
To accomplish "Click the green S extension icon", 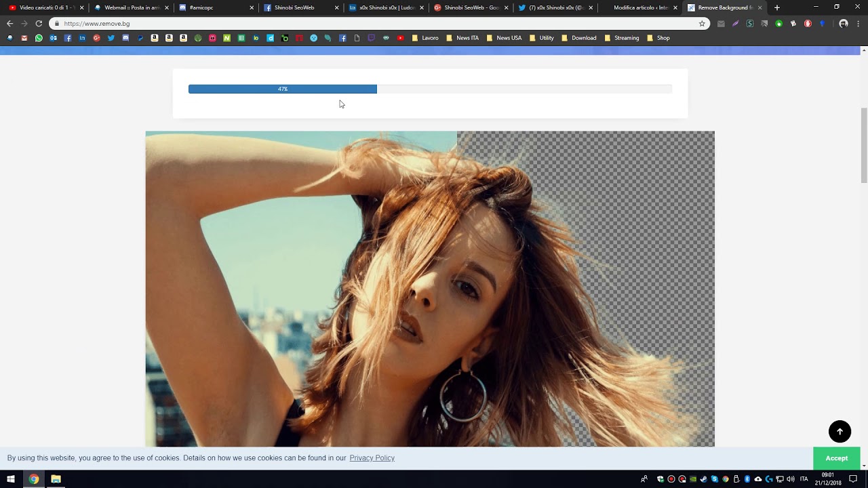I will (750, 23).
